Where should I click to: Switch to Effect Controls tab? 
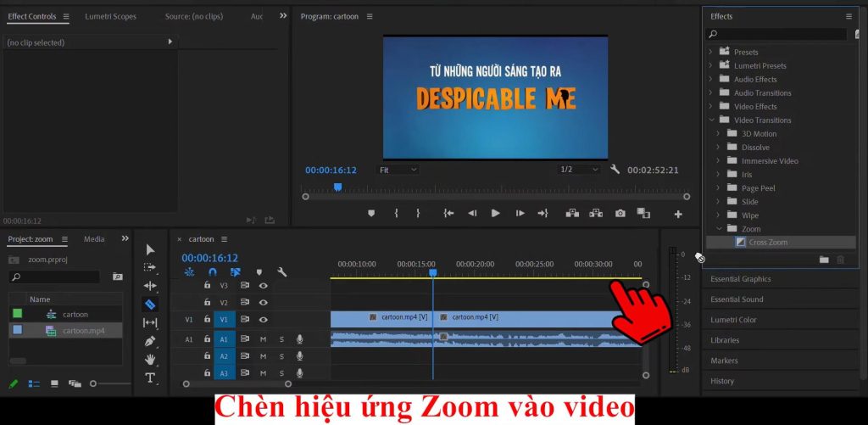tap(32, 17)
